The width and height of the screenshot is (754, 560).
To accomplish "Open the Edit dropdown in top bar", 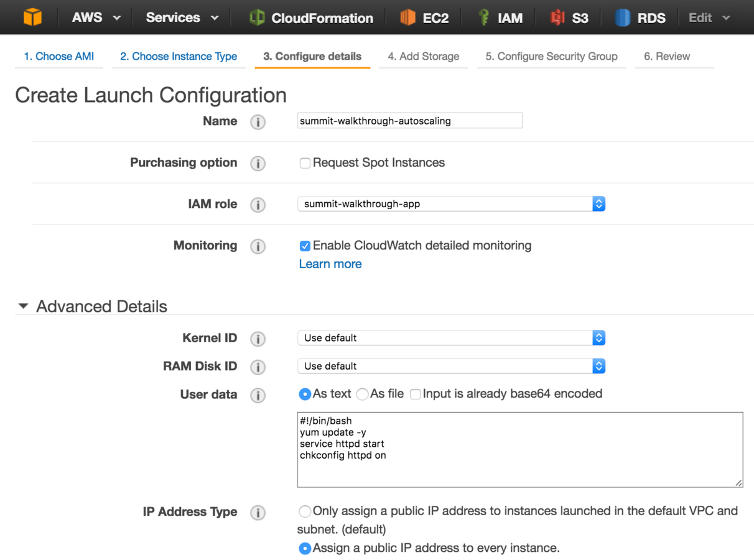I will (709, 17).
